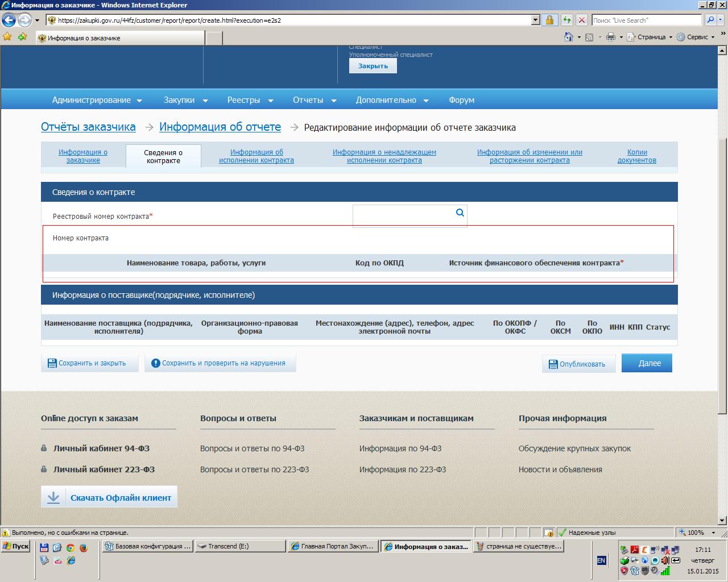Click the Опубликовать button
The image size is (728, 582).
(x=578, y=364)
